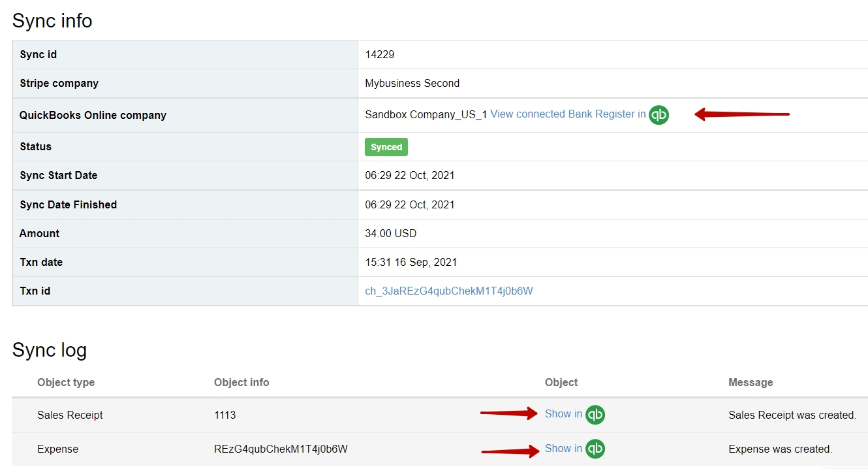Click the Sync log heading
The image size is (868, 469).
(50, 350)
